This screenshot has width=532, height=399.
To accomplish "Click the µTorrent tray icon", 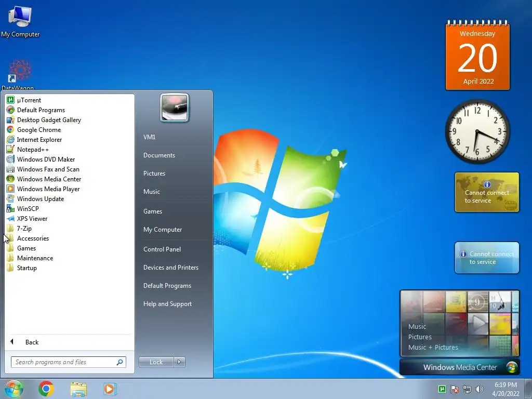I will 442,389.
